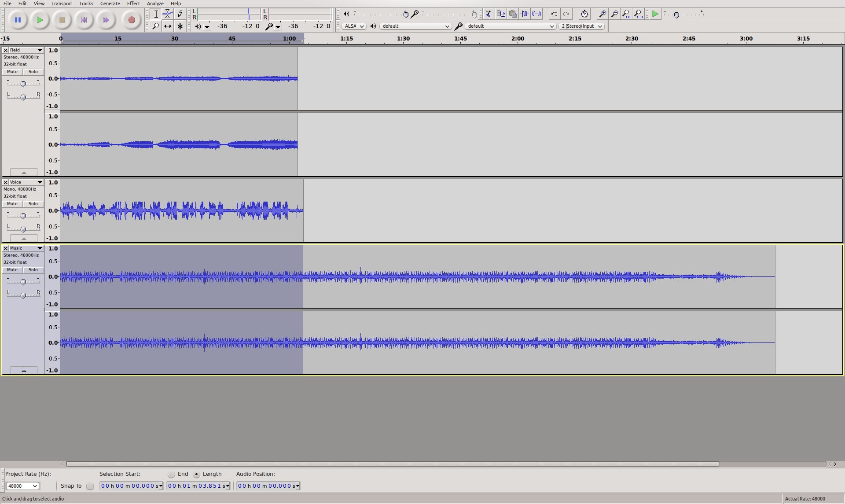The height and width of the screenshot is (504, 845).
Task: Open the ALSA audio host dropdown
Action: click(354, 26)
